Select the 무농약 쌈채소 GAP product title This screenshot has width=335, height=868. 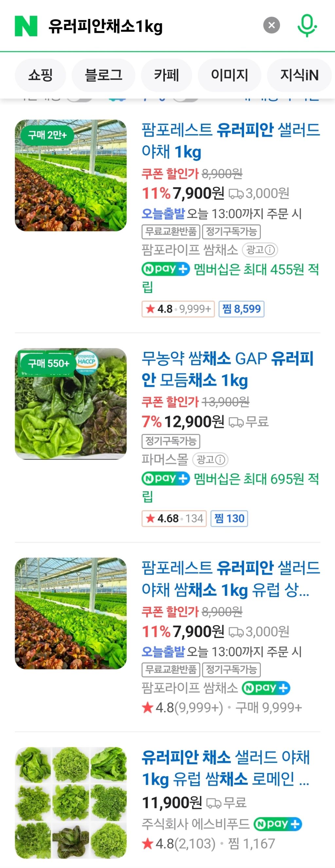tap(229, 369)
